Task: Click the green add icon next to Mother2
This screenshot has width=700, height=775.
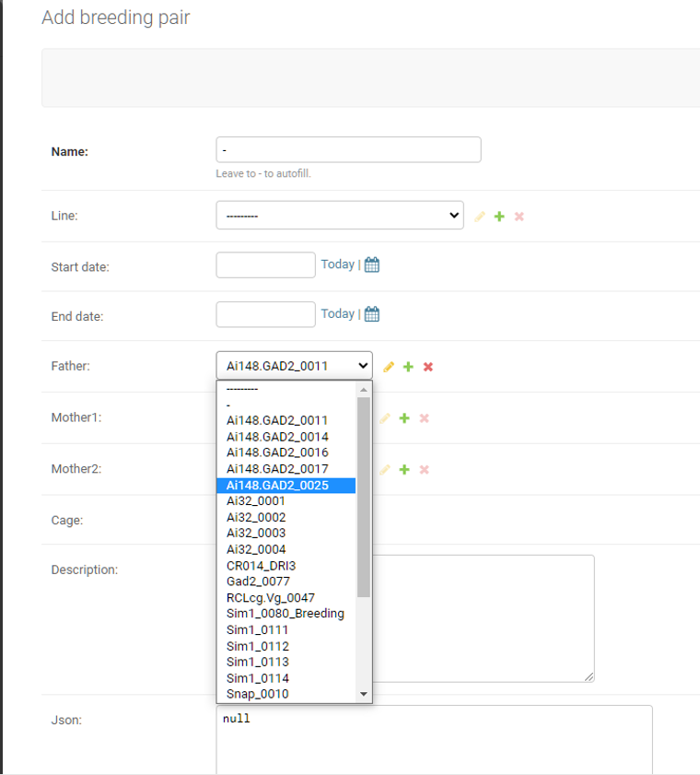Action: point(404,469)
